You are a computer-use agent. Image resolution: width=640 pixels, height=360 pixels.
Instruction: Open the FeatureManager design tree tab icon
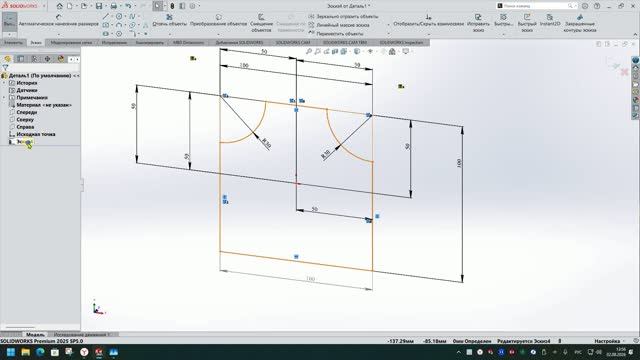click(x=7, y=59)
